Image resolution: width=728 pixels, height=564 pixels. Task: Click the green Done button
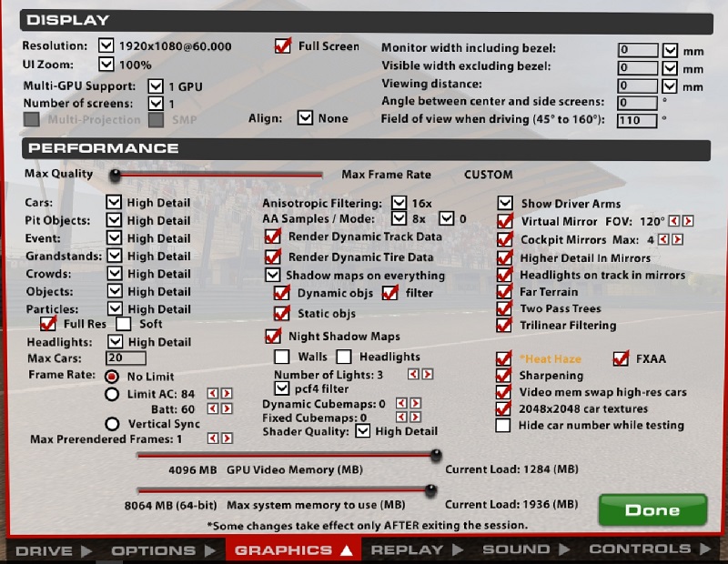point(652,509)
